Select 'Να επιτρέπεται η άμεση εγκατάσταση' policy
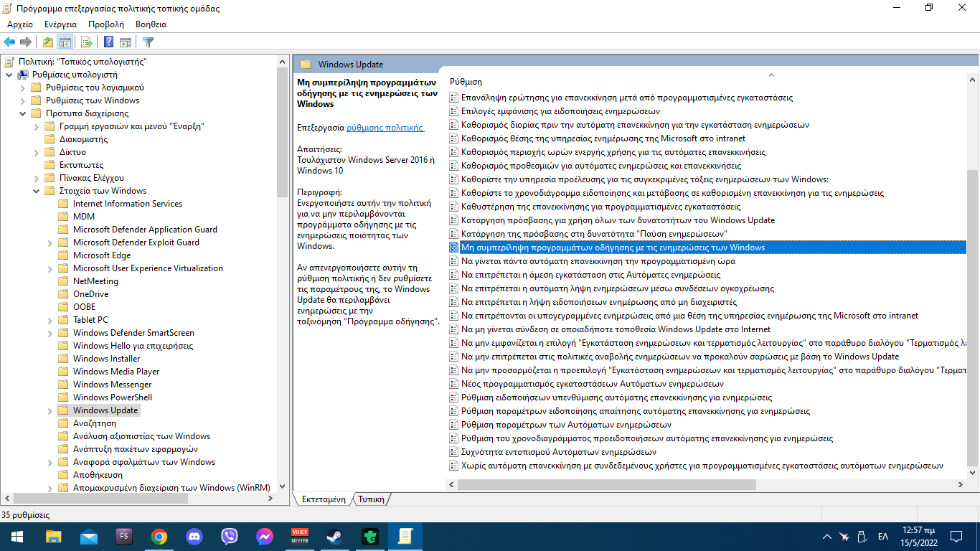 click(590, 275)
